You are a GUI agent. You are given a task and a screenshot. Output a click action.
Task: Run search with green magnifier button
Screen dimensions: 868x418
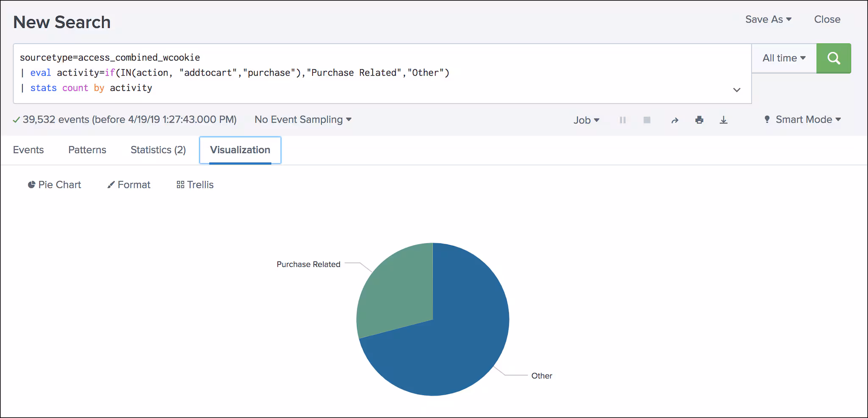click(833, 58)
